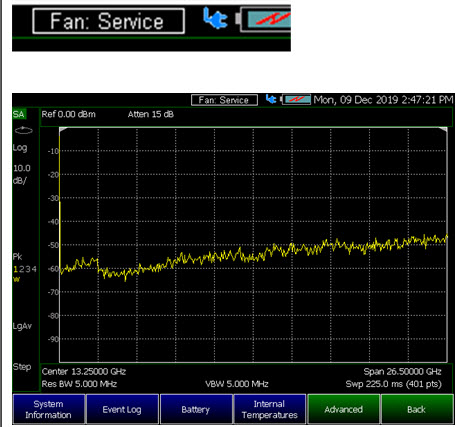Click the enlarged blue power plug icon
Screen dimensions: 458x427
coord(215,18)
